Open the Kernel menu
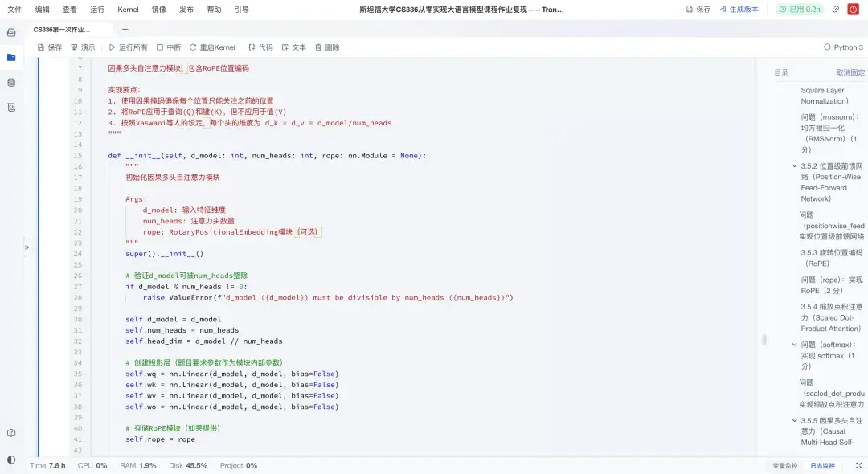Image resolution: width=868 pixels, height=474 pixels. pos(129,10)
